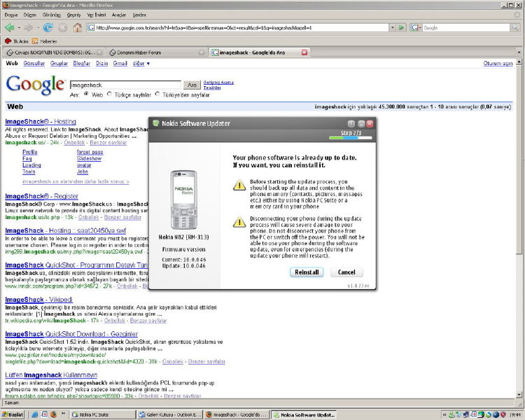
Task: Open the Düzen menu
Action: tap(30, 15)
